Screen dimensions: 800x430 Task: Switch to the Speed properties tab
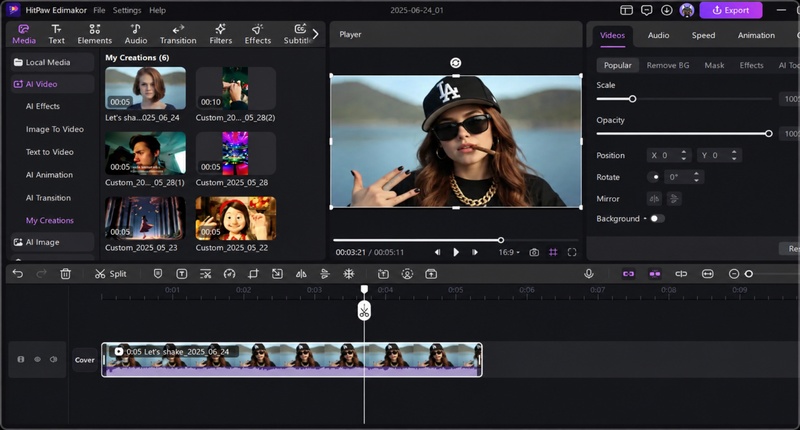(703, 35)
